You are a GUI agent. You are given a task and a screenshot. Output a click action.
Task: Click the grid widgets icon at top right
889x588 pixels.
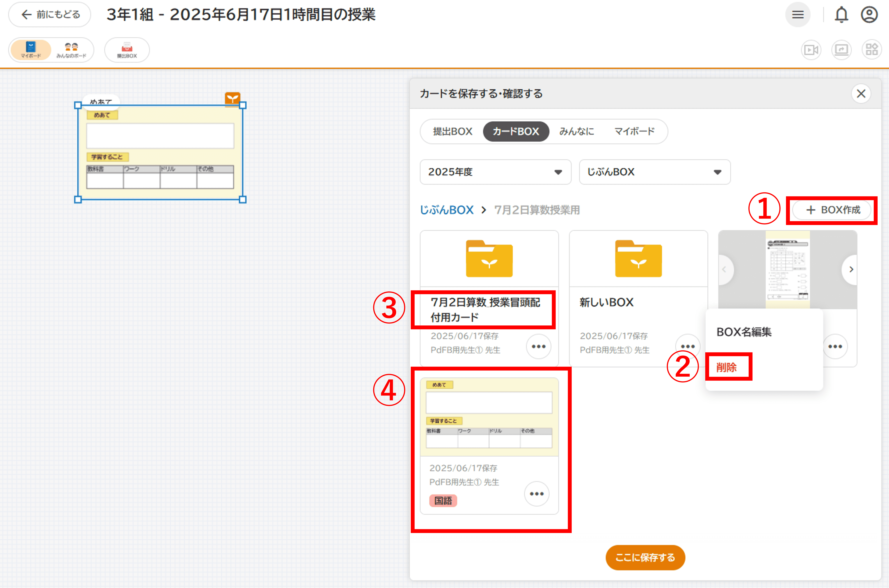point(871,50)
